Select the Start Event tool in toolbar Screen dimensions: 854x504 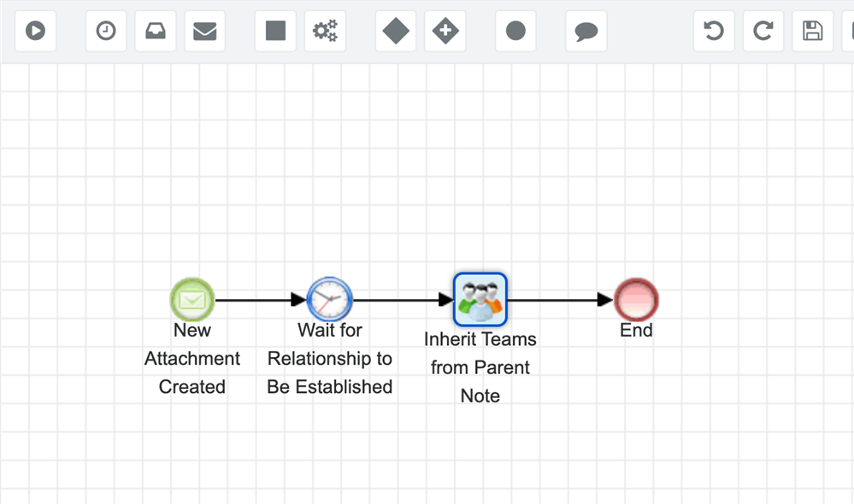click(35, 32)
